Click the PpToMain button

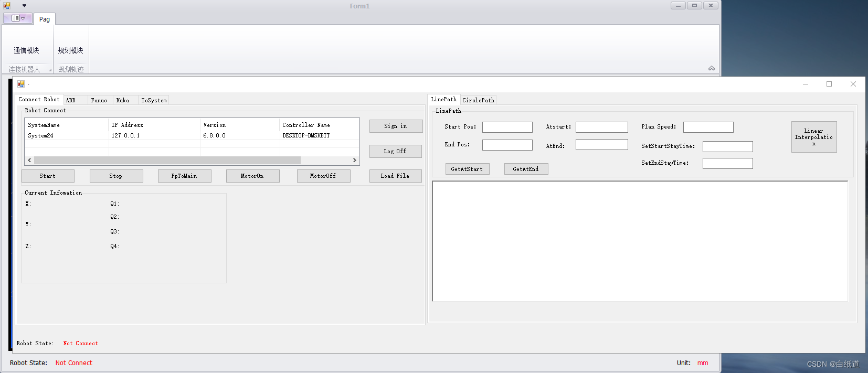tap(184, 176)
